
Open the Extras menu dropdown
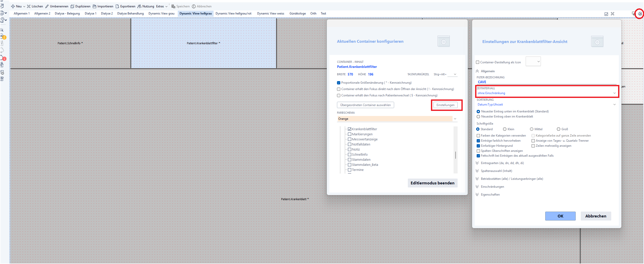tap(162, 6)
